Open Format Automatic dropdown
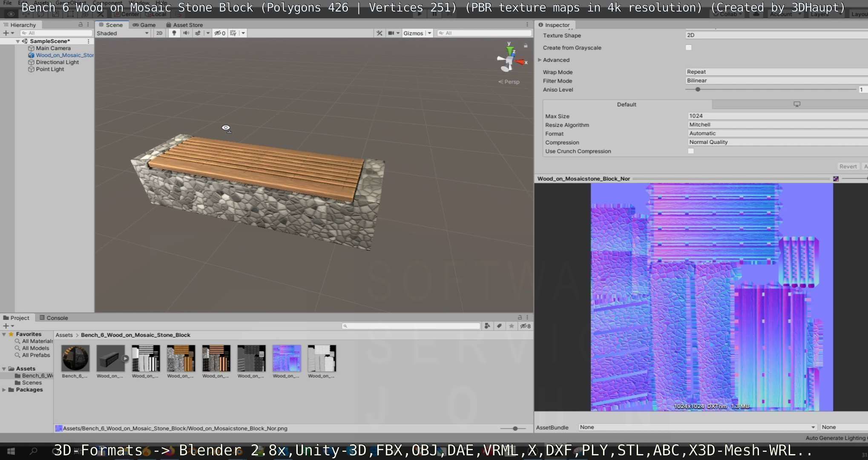868x460 pixels. coord(778,133)
